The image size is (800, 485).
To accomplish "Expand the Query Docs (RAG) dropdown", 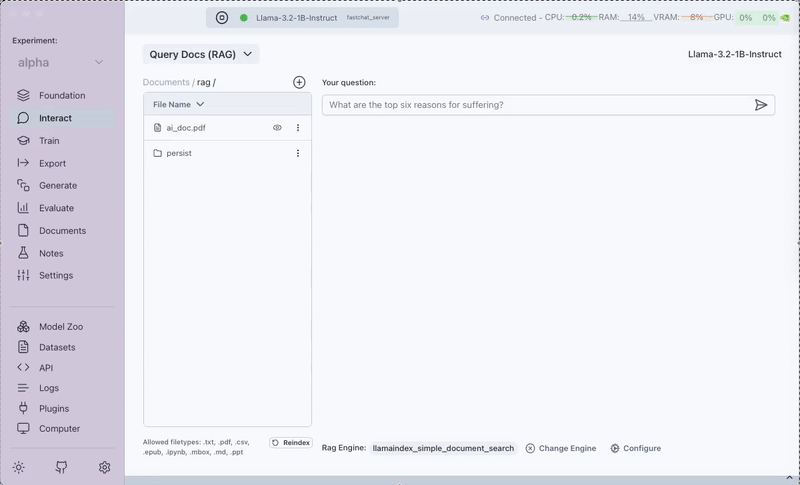I will click(x=201, y=54).
